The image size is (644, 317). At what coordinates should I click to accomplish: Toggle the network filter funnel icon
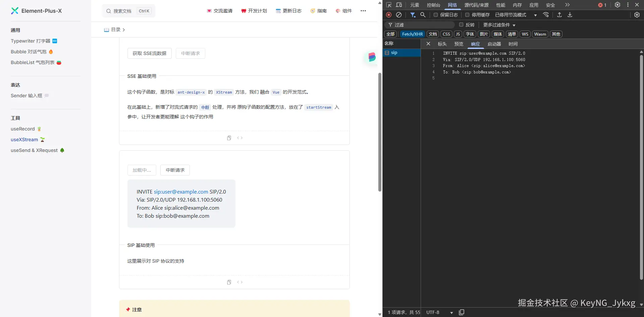413,15
